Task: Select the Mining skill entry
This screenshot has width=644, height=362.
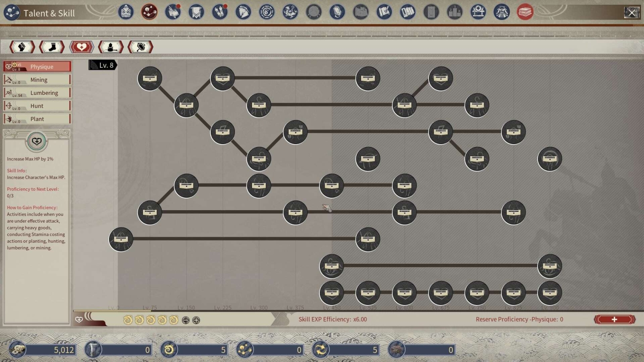Action: click(37, 80)
